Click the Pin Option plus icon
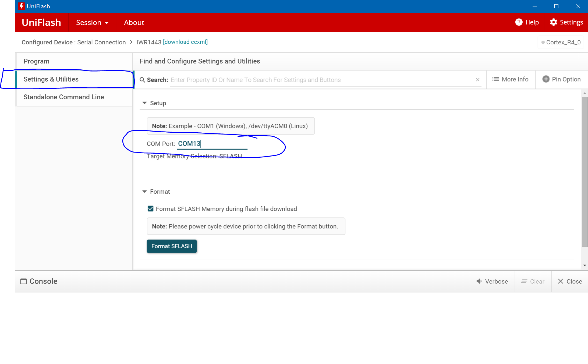Image resolution: width=588 pixels, height=364 pixels. pyautogui.click(x=546, y=79)
